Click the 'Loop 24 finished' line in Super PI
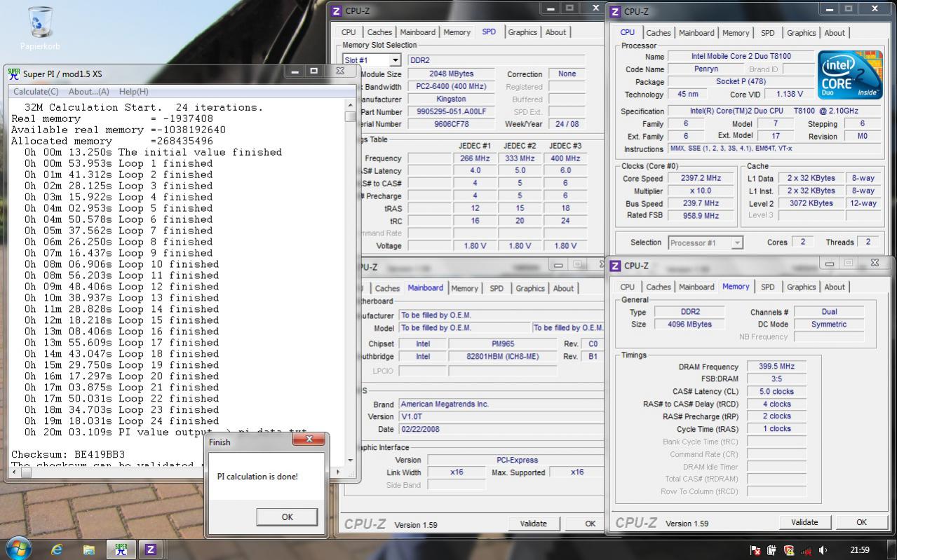The image size is (925, 560). click(x=121, y=421)
